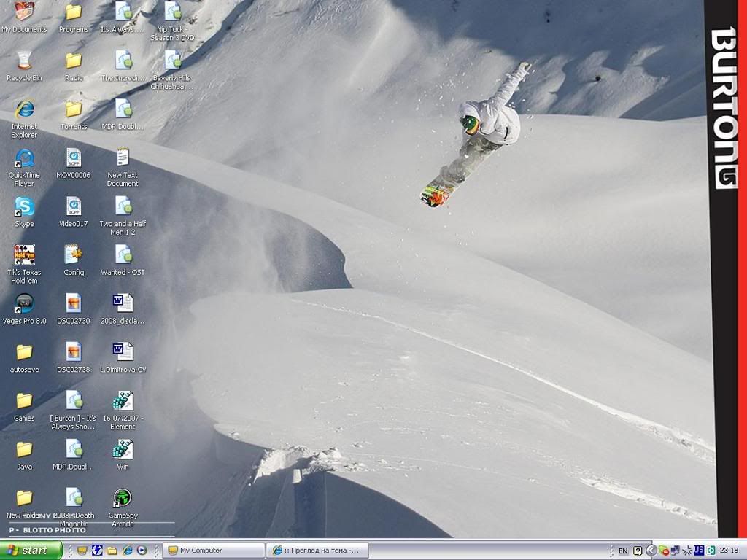Click the Start button

(31, 551)
